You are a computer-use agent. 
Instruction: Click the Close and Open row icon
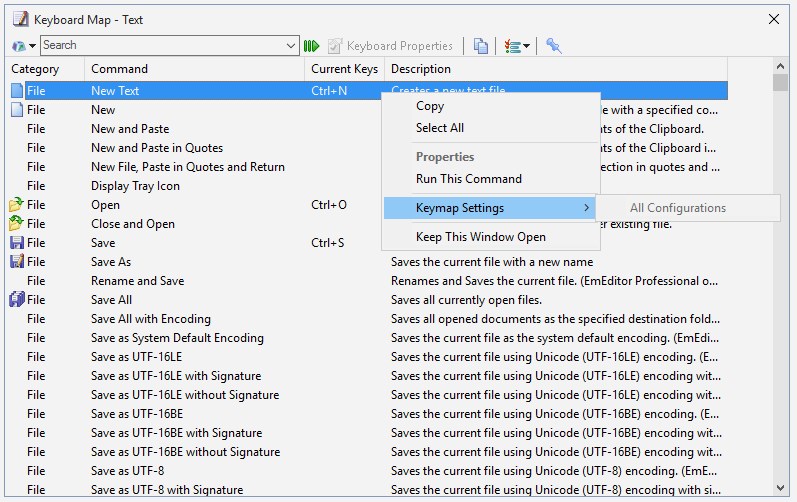click(x=17, y=224)
